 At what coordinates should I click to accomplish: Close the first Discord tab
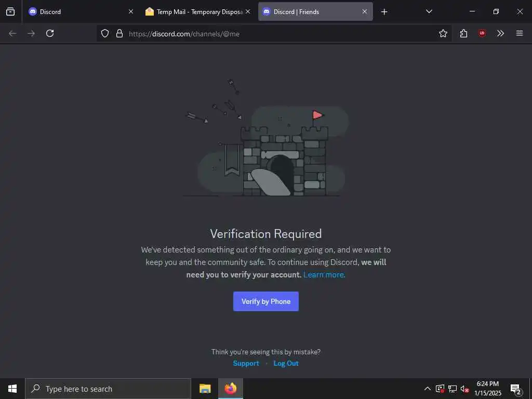(x=131, y=11)
